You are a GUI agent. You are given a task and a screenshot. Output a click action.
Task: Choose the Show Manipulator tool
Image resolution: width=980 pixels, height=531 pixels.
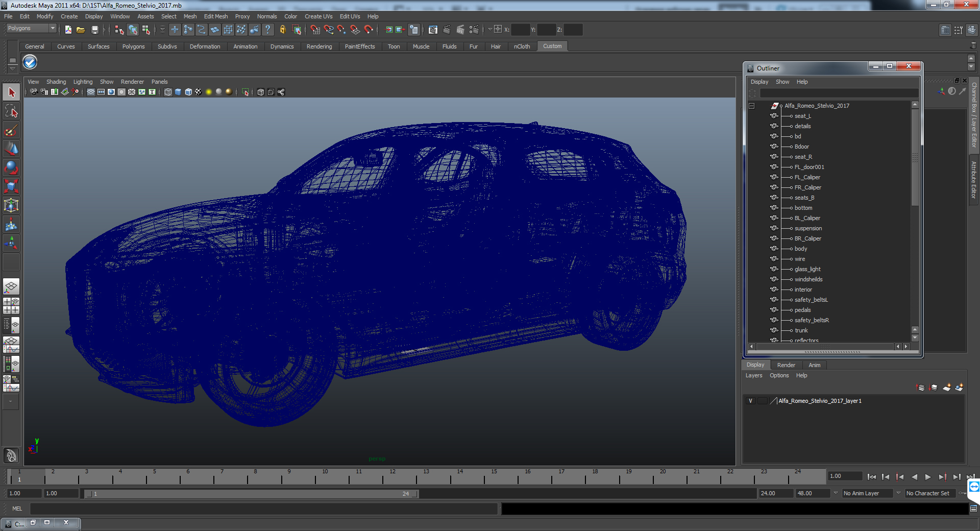[11, 244]
